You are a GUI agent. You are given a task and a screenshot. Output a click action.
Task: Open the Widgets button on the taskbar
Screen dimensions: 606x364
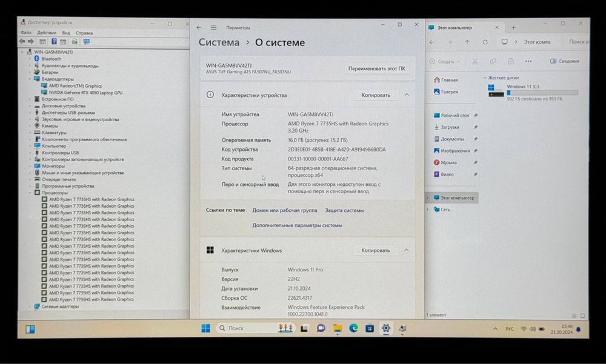[x=30, y=329]
